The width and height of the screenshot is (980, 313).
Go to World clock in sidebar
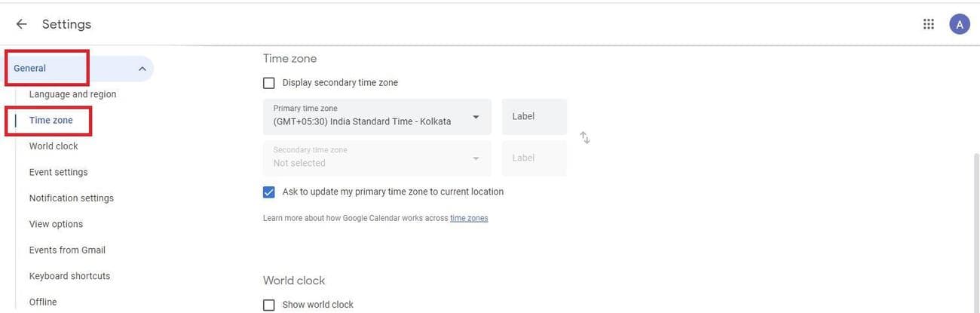[x=54, y=146]
